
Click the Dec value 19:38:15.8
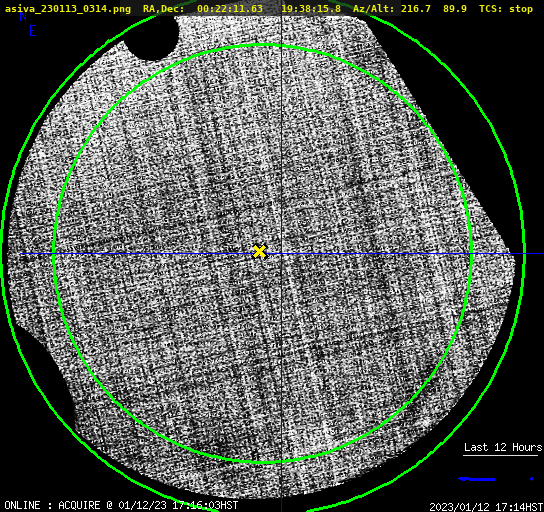point(311,8)
